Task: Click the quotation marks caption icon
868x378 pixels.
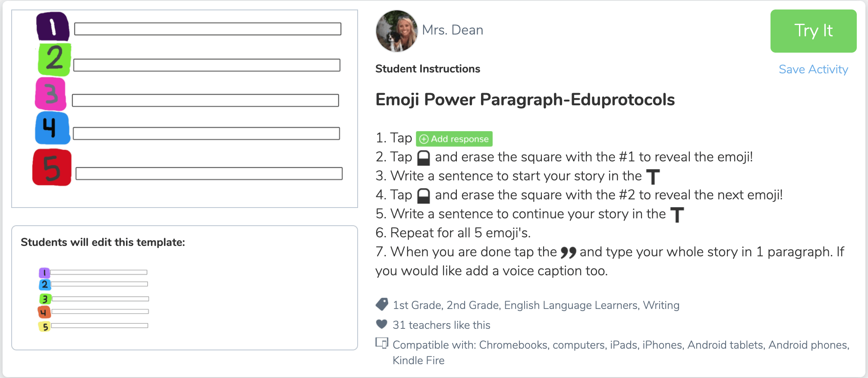Action: click(x=568, y=252)
